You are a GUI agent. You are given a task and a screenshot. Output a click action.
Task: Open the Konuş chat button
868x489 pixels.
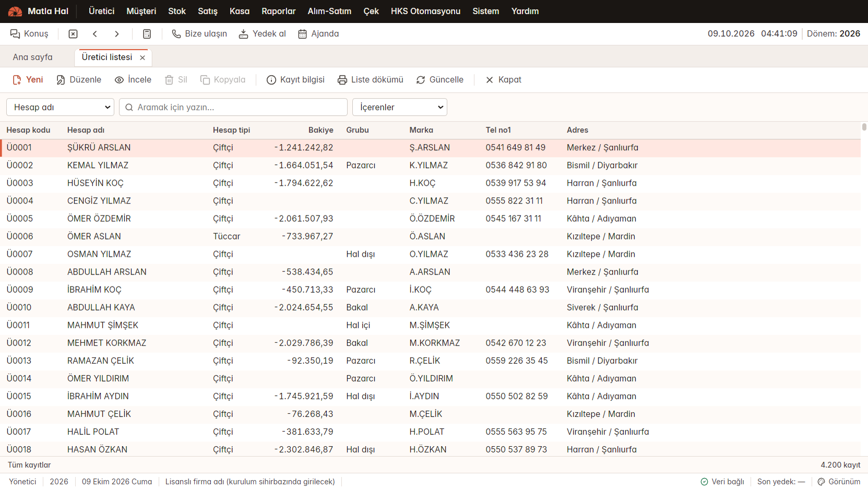pyautogui.click(x=29, y=34)
